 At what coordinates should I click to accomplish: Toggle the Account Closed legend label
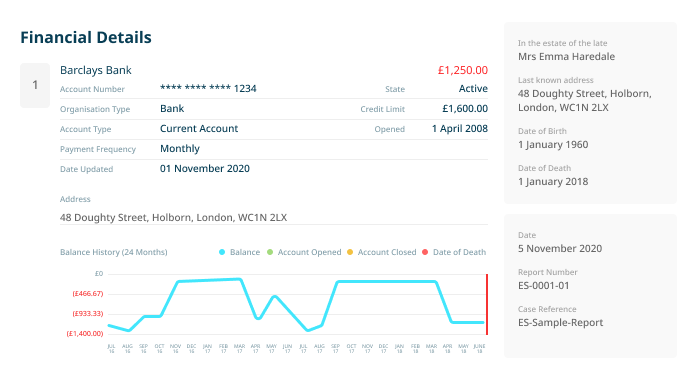387,252
